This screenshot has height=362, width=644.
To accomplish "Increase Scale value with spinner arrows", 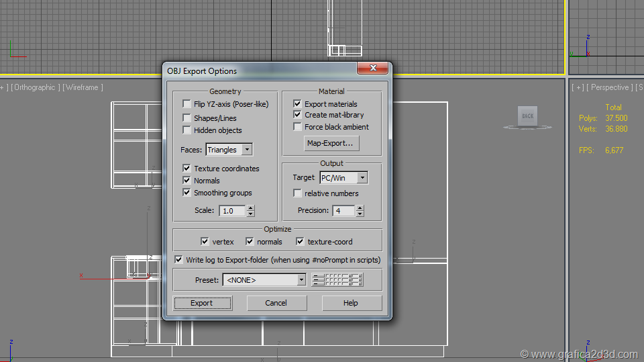I will (x=250, y=208).
